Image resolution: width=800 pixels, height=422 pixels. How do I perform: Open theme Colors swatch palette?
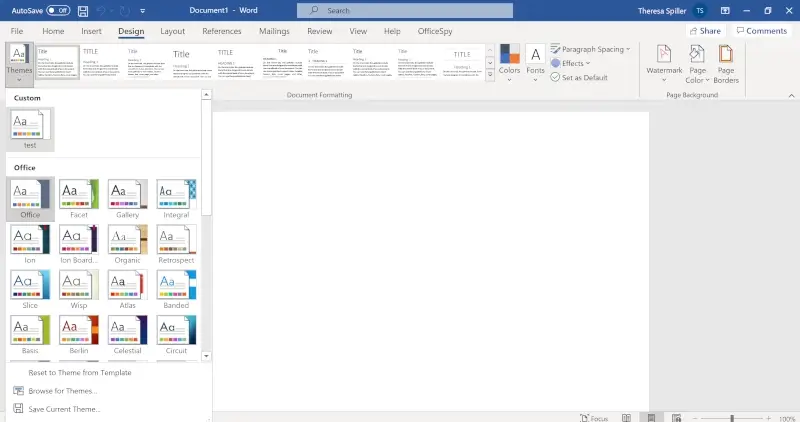pos(509,62)
